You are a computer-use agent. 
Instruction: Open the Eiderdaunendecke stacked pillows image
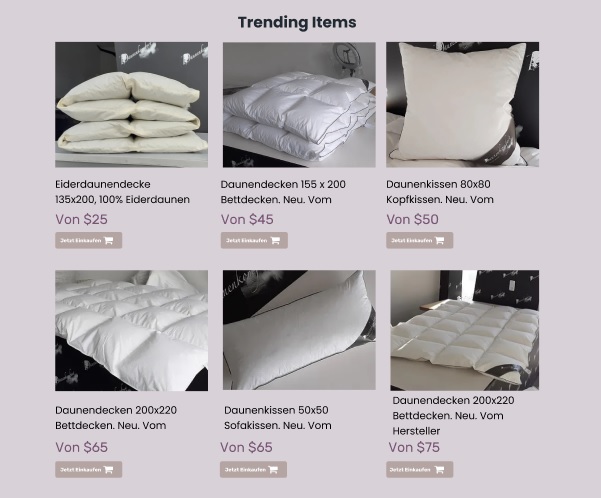pyautogui.click(x=131, y=105)
